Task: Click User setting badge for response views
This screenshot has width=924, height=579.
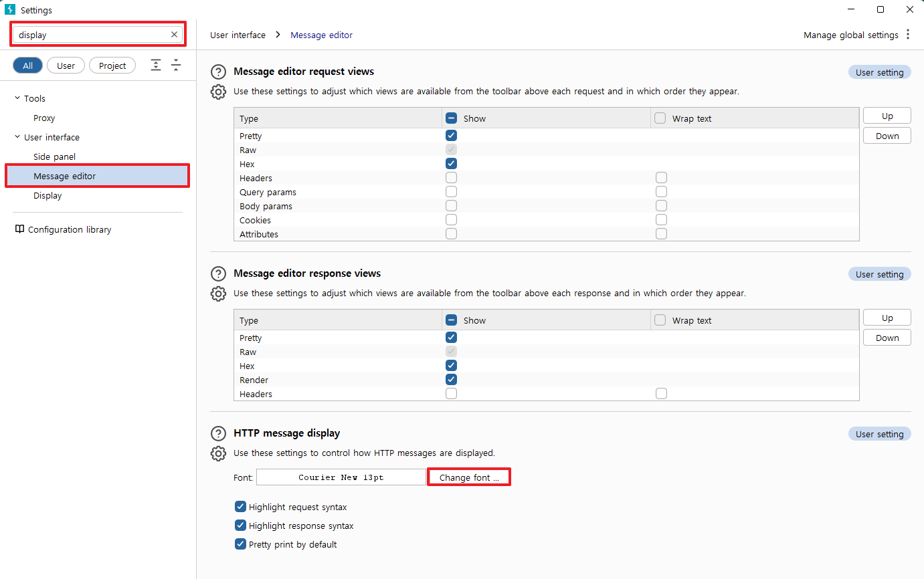Action: 880,274
